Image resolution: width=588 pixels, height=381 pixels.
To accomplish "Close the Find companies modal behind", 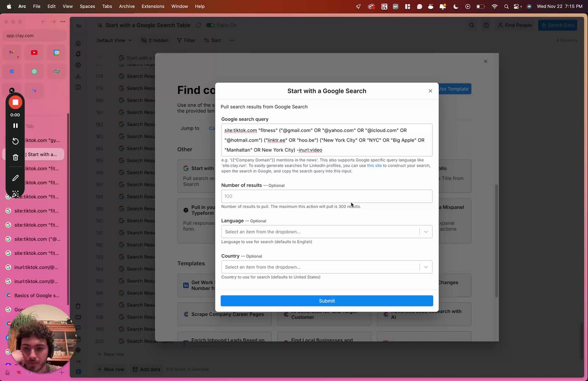I will (485, 61).
